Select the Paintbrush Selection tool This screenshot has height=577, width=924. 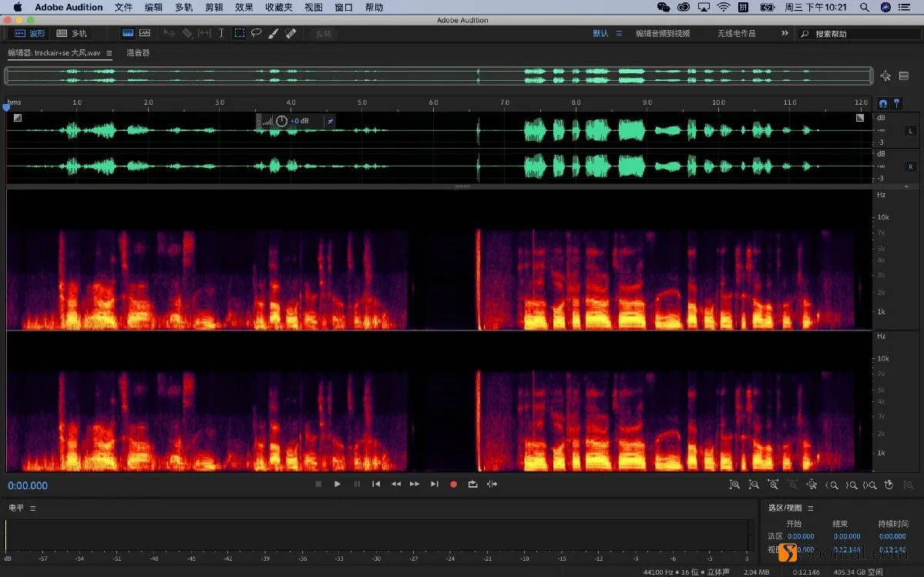click(274, 34)
